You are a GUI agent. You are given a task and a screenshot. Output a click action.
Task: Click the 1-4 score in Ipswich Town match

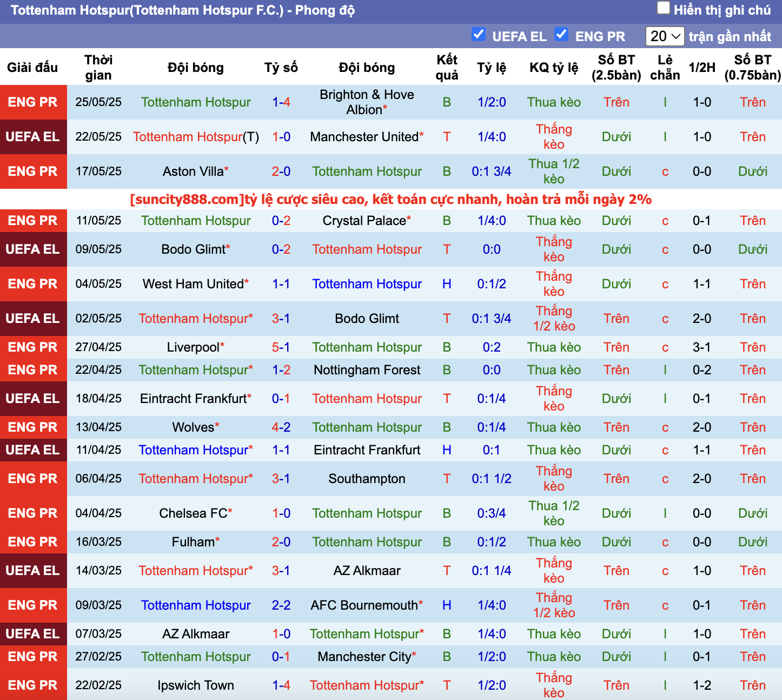click(281, 685)
